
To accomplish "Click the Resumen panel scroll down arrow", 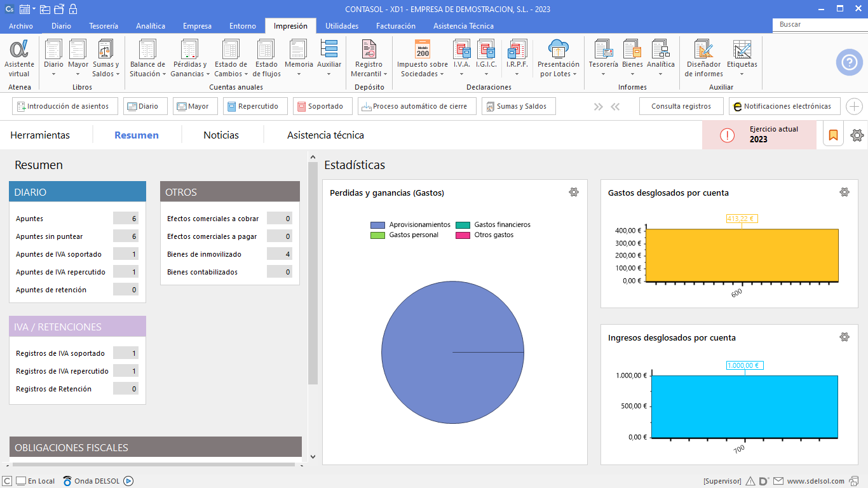I will tap(312, 456).
